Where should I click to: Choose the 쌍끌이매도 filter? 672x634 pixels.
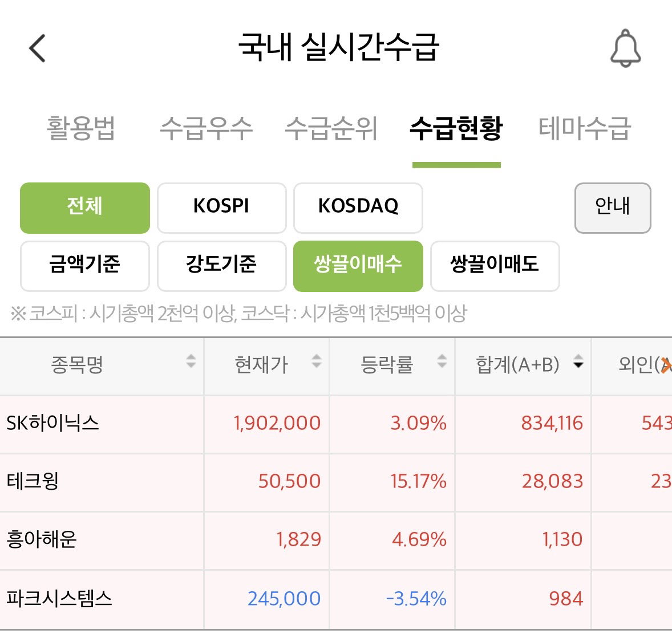click(x=495, y=266)
